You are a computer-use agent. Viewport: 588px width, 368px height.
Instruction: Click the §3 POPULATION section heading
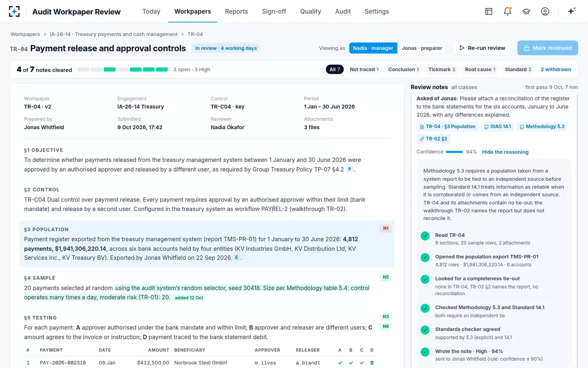tap(46, 230)
